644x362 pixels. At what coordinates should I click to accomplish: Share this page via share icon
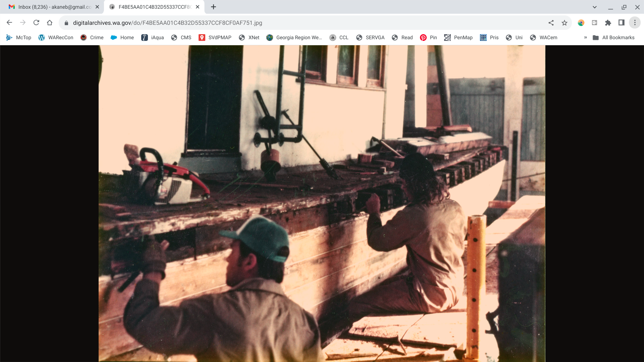pos(551,23)
